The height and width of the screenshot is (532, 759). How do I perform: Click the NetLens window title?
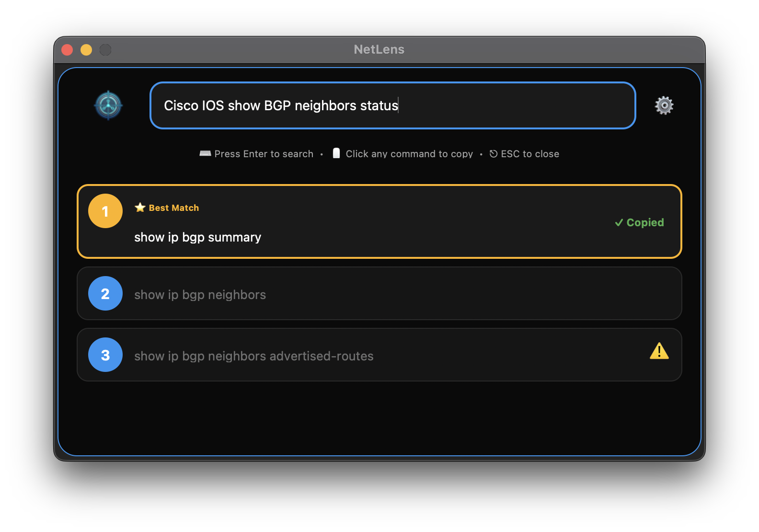point(379,49)
